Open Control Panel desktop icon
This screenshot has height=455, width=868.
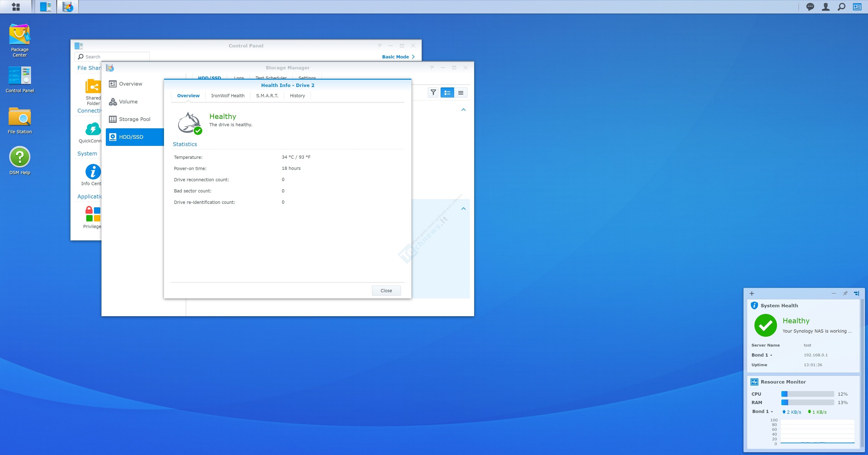pos(20,80)
